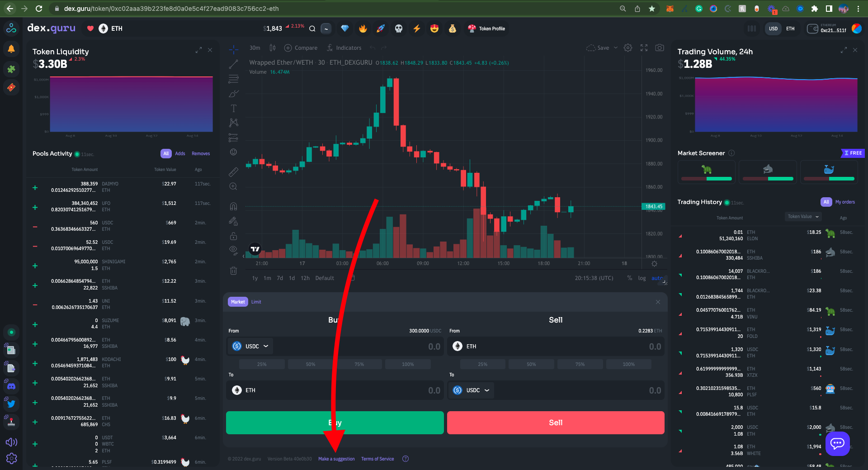
Task: Open chart settings gear icon
Action: [628, 48]
